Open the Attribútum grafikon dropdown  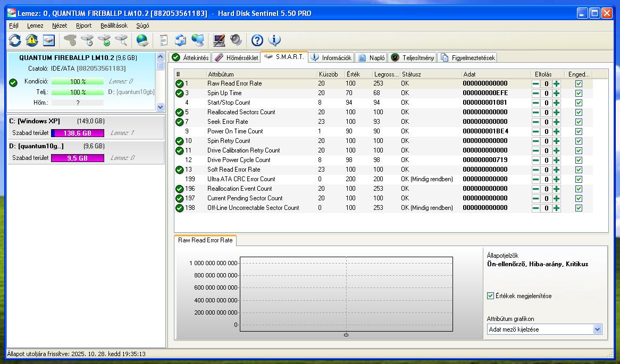[x=597, y=329]
